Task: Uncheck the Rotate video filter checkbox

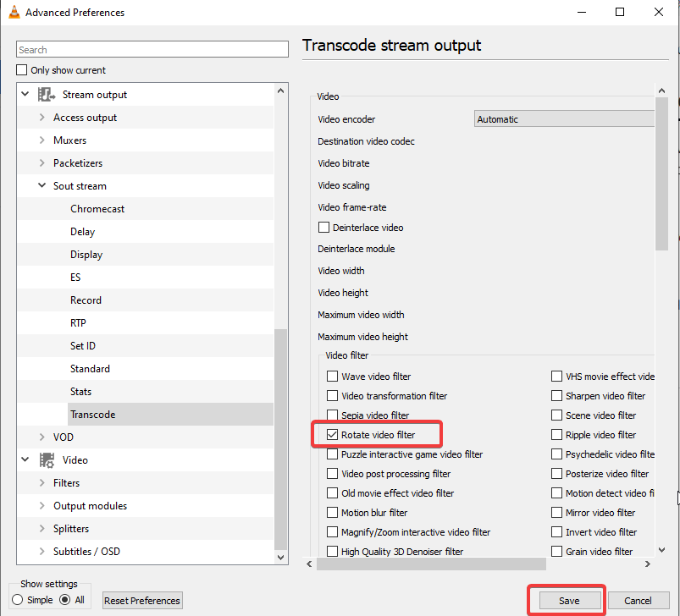Action: point(332,435)
